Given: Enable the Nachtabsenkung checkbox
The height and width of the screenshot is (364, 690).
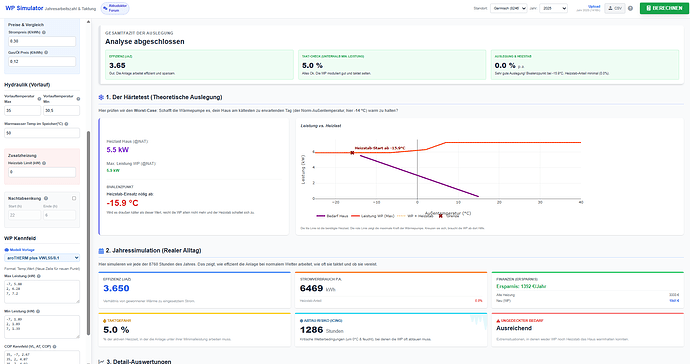Looking at the screenshot, I should [x=74, y=199].
